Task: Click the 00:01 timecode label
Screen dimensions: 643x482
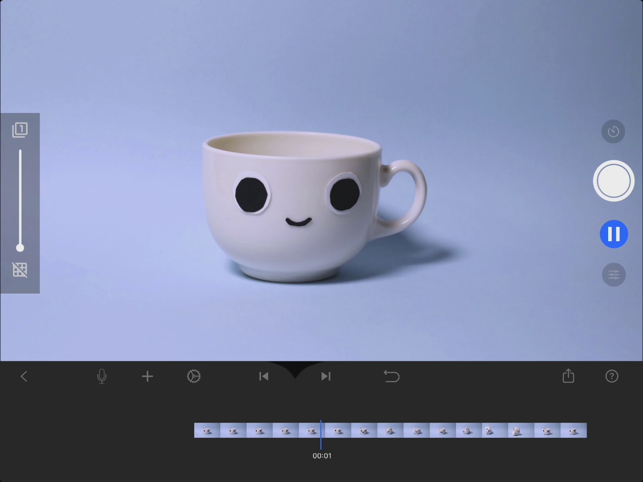Action: [x=322, y=456]
